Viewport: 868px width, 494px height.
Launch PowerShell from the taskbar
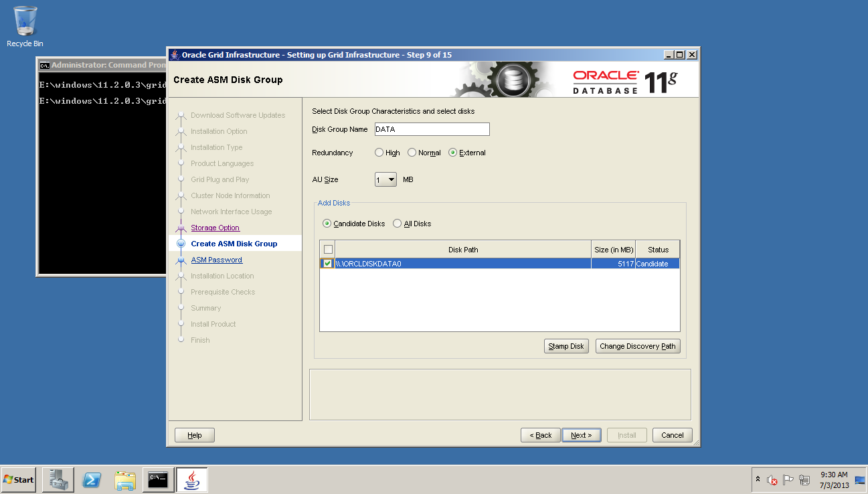[x=92, y=479]
